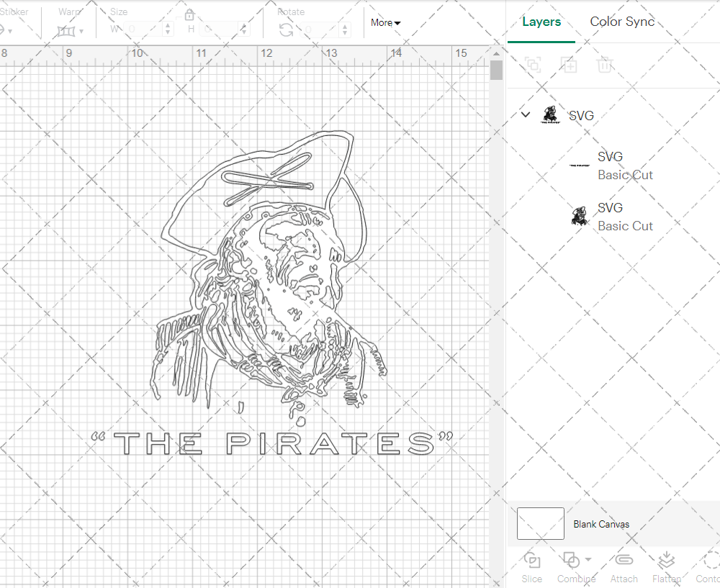Click the Slice tool

coord(532,567)
